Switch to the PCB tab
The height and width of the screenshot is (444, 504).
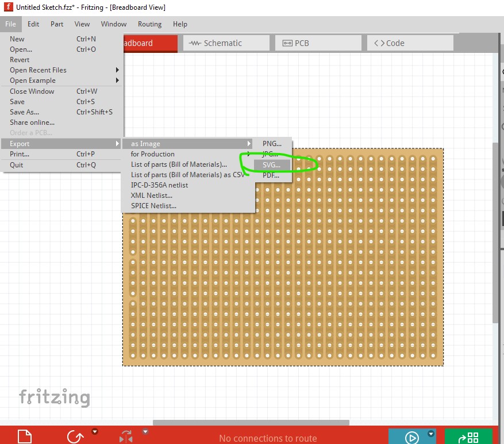(318, 43)
